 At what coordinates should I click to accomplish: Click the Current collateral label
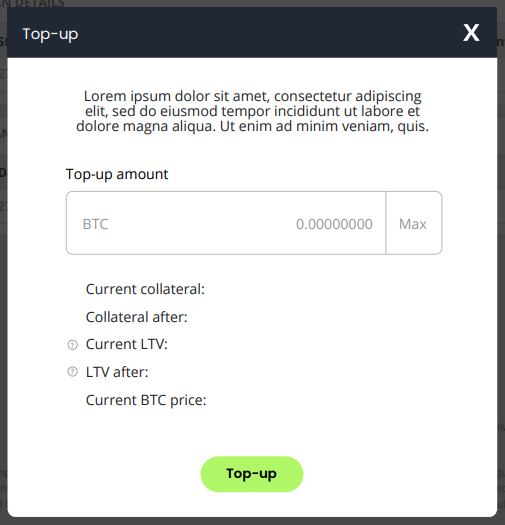pyautogui.click(x=145, y=289)
